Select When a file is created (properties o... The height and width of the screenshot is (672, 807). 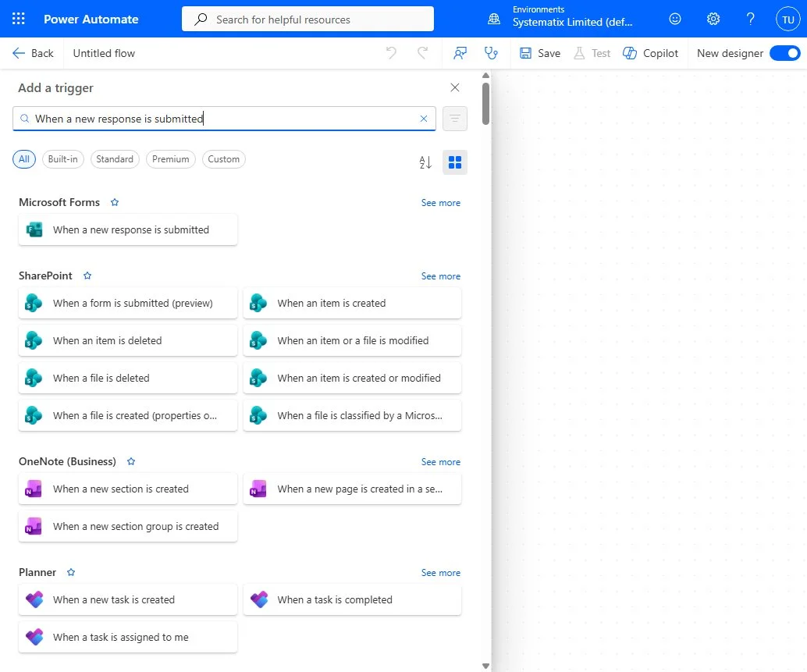point(128,416)
